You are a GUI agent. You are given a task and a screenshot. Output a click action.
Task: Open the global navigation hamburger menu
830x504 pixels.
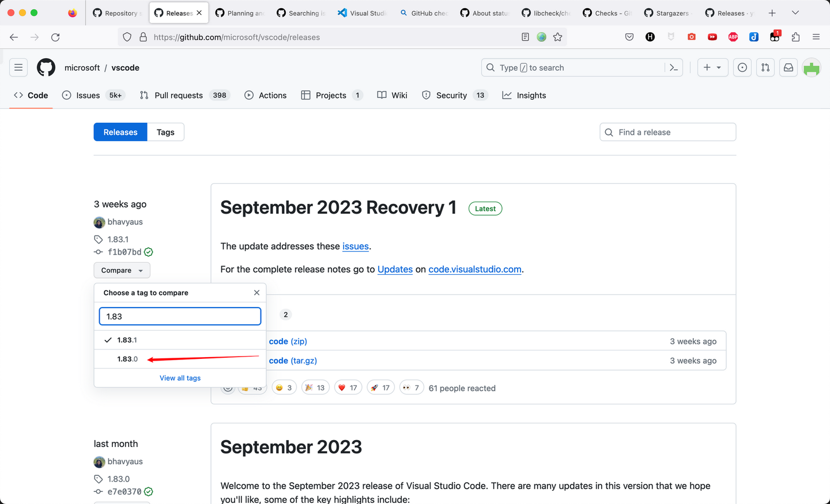pos(18,67)
